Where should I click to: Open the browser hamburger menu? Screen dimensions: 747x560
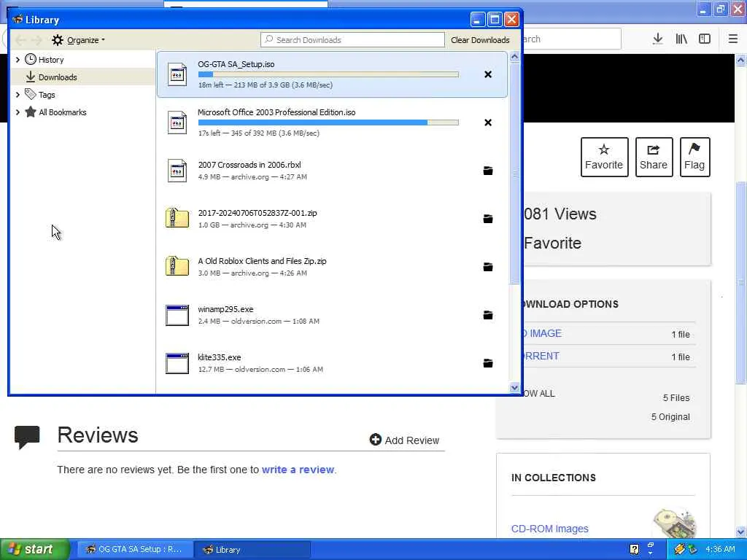pos(733,39)
